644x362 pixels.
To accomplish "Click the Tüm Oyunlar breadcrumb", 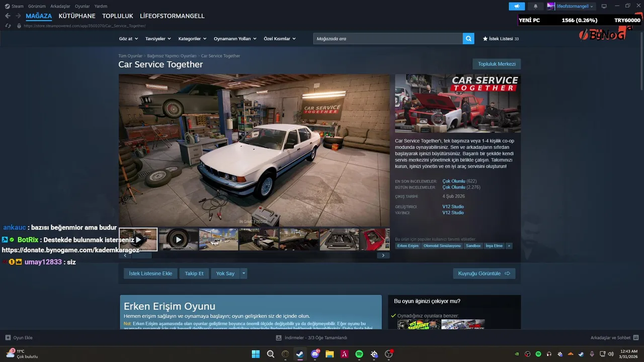I will (x=130, y=56).
